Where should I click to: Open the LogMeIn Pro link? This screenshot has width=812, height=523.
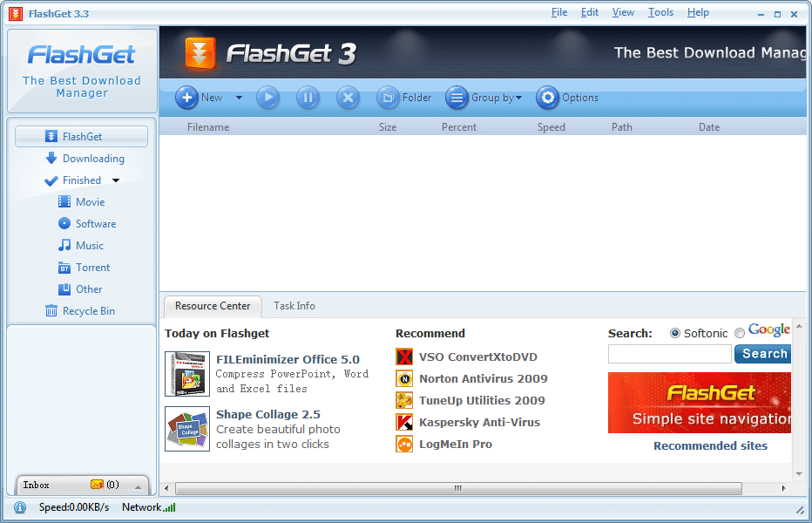pos(455,444)
